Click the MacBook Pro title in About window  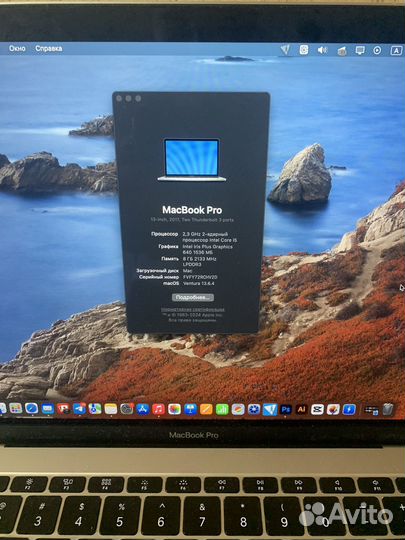192,210
